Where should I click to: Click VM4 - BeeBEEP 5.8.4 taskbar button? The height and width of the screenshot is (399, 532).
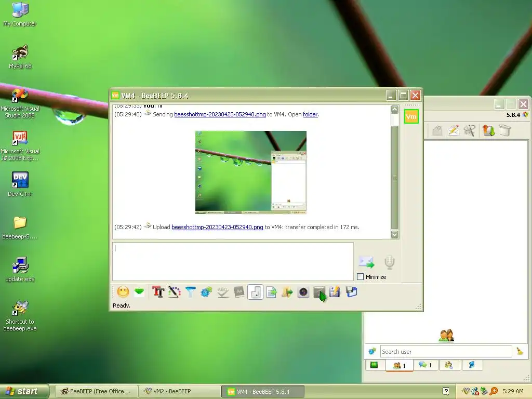(x=263, y=392)
